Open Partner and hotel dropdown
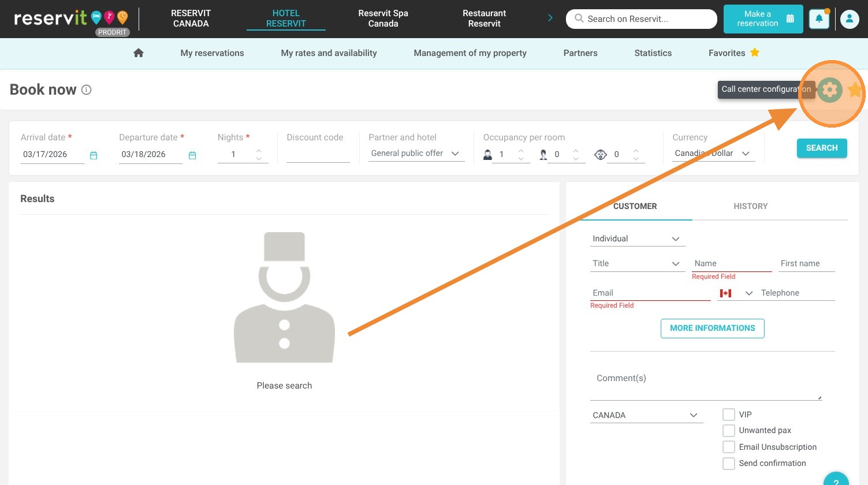This screenshot has width=868, height=485. (x=416, y=154)
